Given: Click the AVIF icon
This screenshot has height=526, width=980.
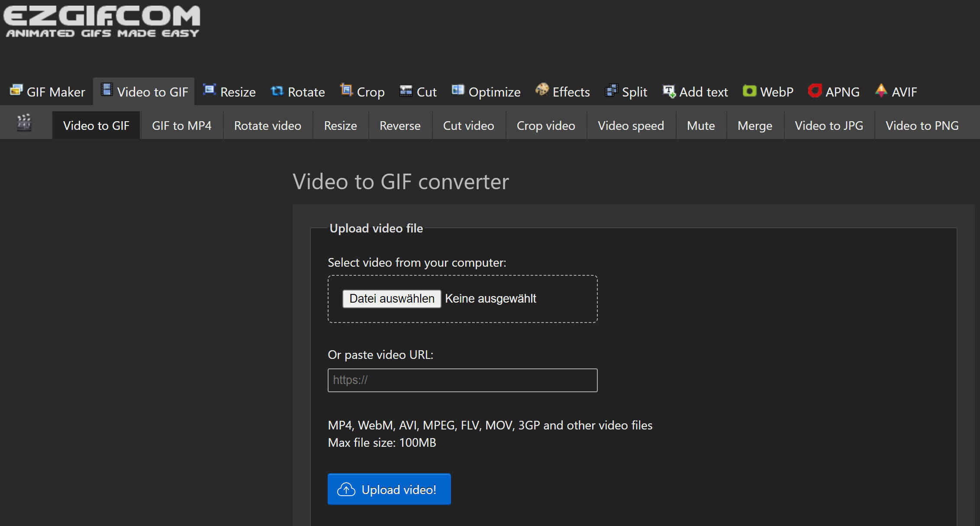Looking at the screenshot, I should click(881, 90).
